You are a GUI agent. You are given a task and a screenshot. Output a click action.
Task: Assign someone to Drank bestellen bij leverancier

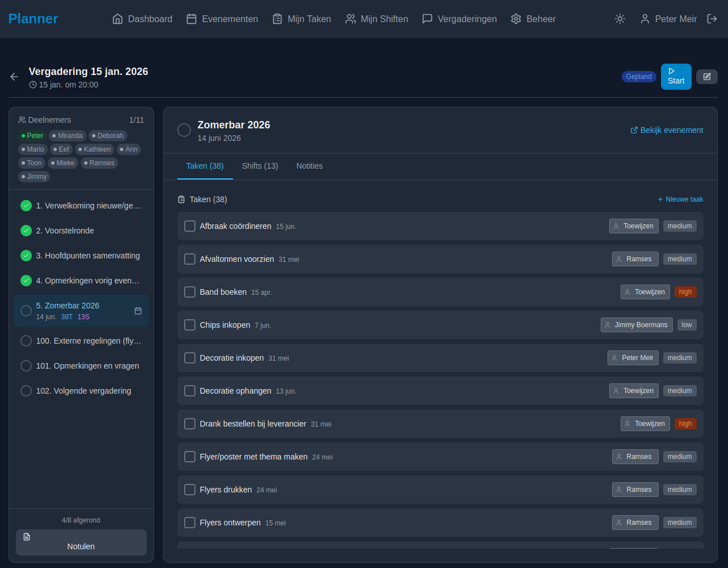coord(645,424)
